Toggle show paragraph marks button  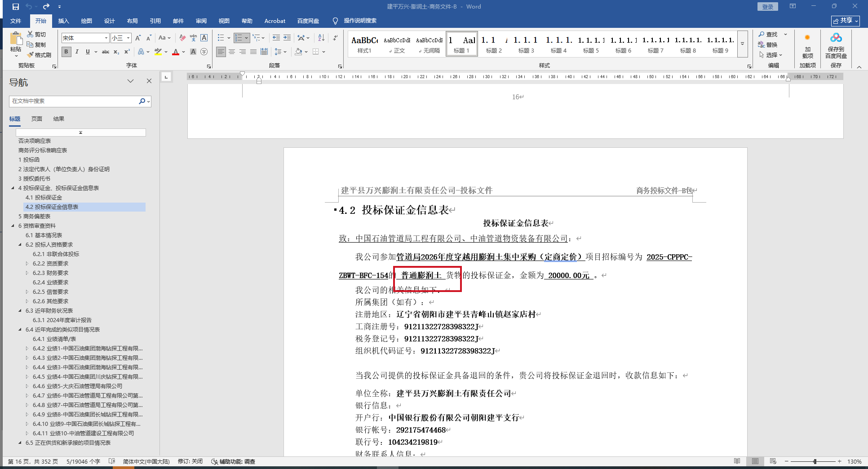[335, 38]
